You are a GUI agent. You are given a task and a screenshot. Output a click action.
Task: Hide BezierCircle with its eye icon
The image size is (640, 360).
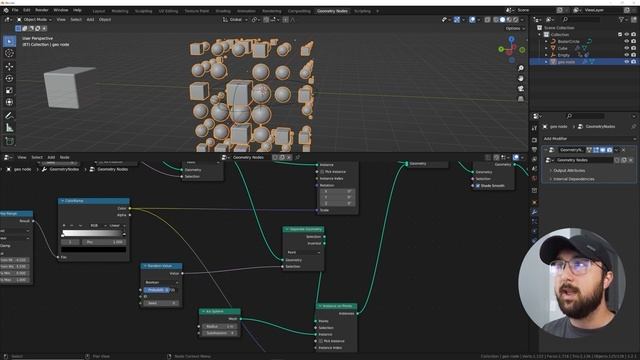click(627, 41)
